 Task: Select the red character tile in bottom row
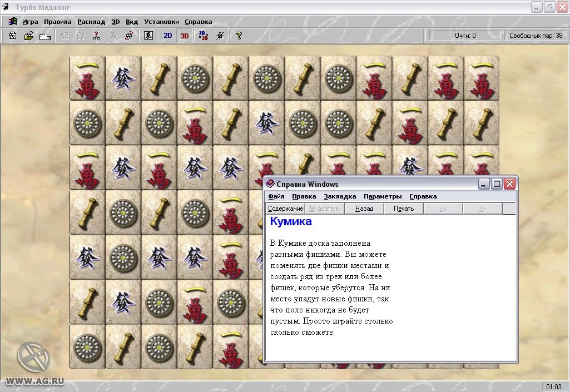(231, 346)
